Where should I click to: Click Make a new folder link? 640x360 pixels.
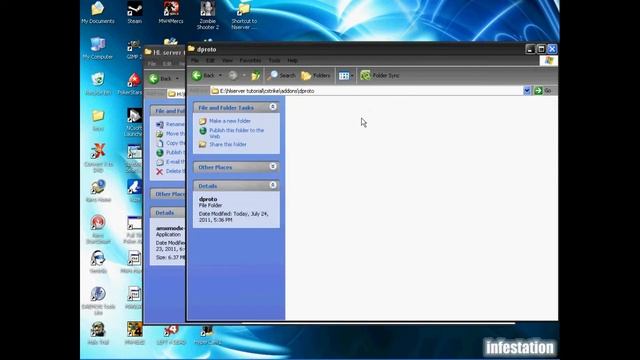230,121
